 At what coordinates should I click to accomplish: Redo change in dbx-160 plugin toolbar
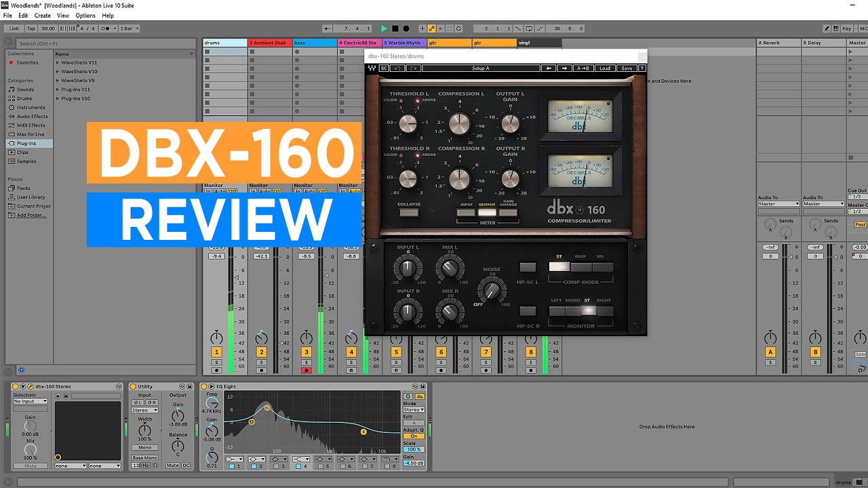(412, 68)
